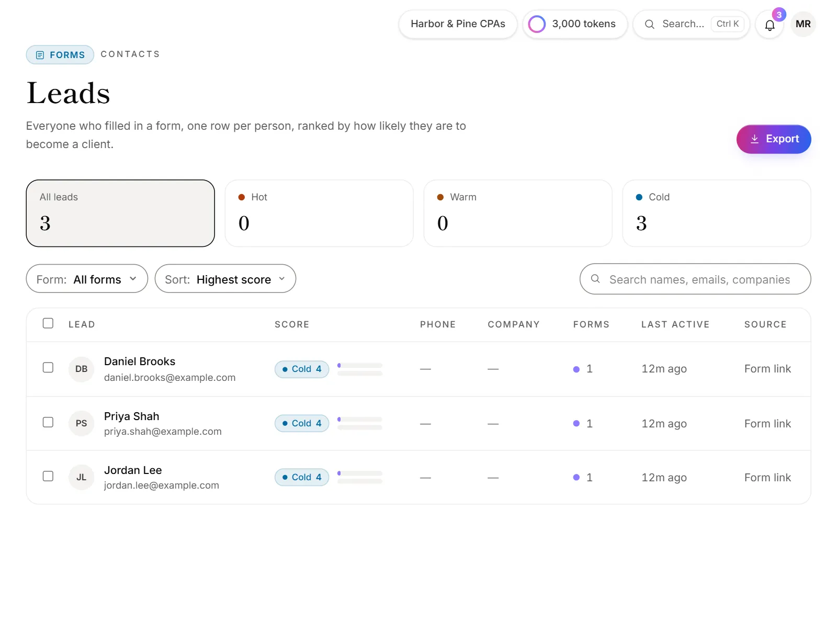This screenshot has height=644, width=837.
Task: Open the MR user avatar menu
Action: click(x=803, y=24)
